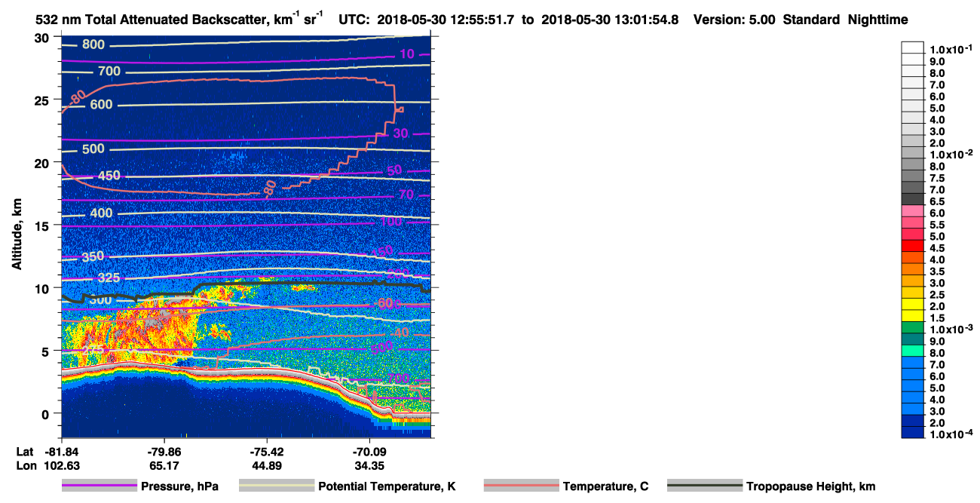980x503 pixels.
Task: Click colorbar label '6.5'
Action: pos(939,201)
